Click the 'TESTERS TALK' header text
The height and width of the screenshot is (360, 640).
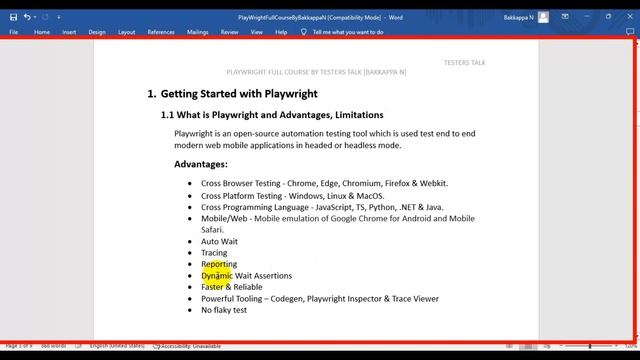click(464, 62)
